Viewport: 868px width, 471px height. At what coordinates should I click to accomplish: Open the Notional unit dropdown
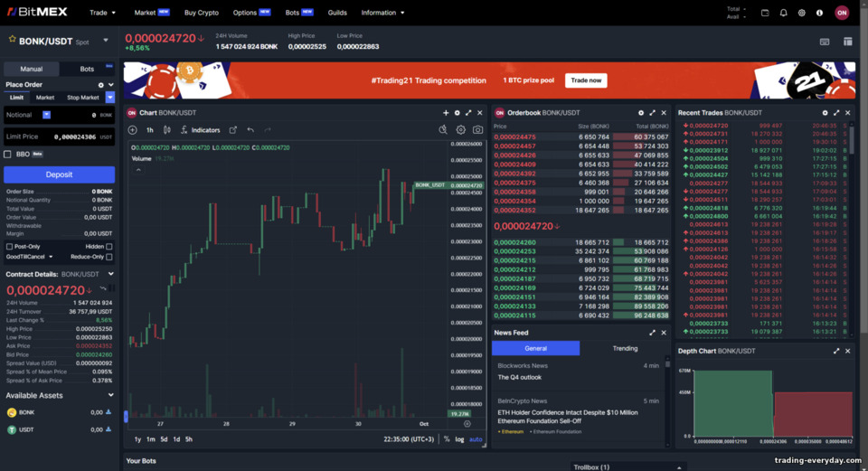(x=46, y=115)
